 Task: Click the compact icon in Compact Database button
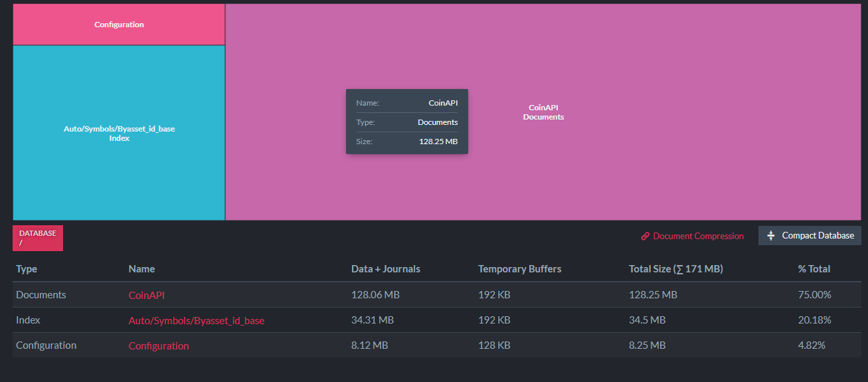tap(771, 235)
